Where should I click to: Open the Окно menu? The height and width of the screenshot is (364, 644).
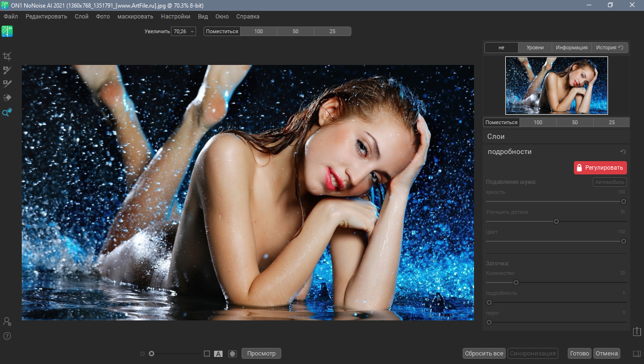click(x=222, y=17)
